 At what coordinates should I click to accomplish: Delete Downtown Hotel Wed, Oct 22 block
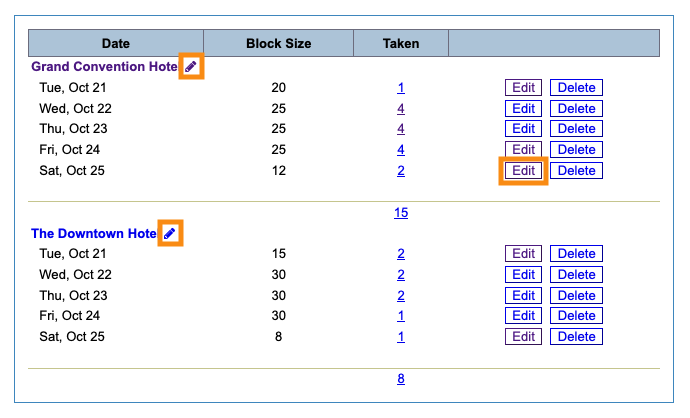click(576, 275)
